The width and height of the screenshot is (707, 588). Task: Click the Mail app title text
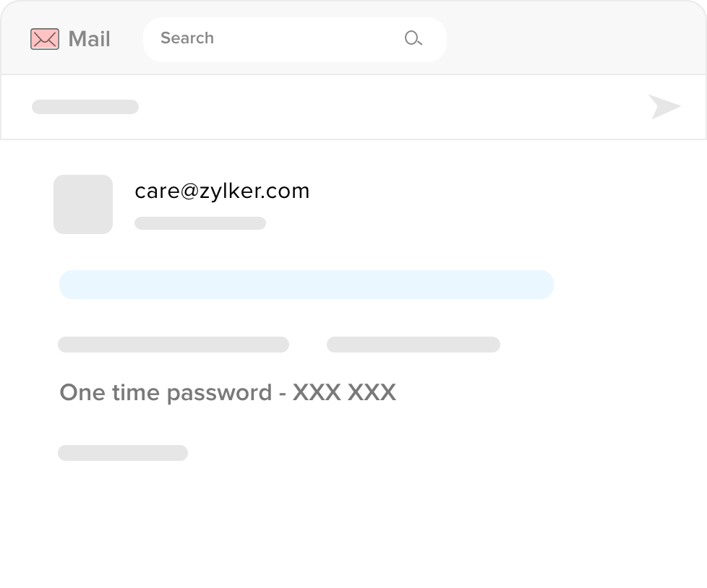click(89, 39)
